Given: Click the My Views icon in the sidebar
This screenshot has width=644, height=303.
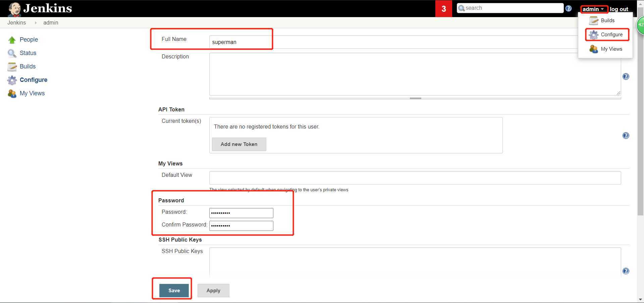Looking at the screenshot, I should [12, 94].
